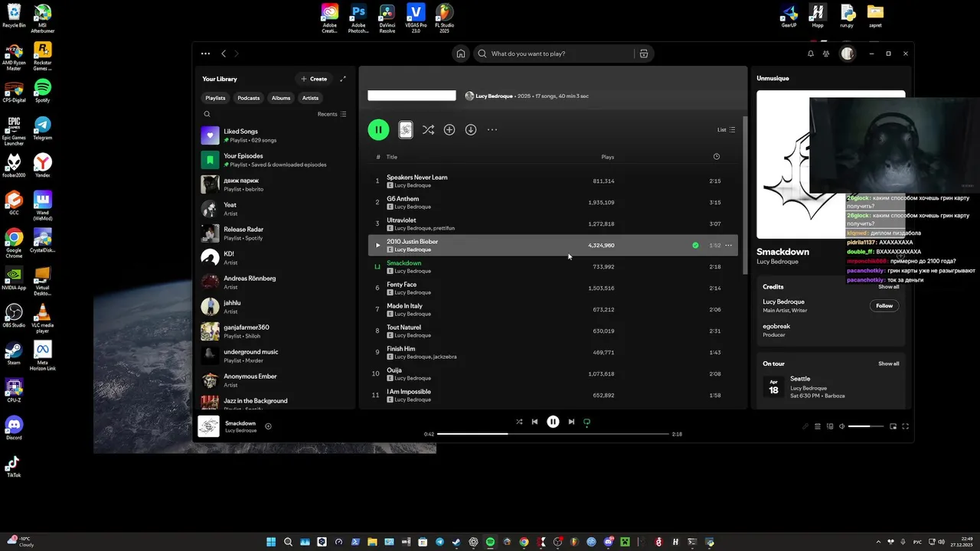This screenshot has height=551, width=980.
Task: Open the miniplayer icon
Action: (893, 426)
